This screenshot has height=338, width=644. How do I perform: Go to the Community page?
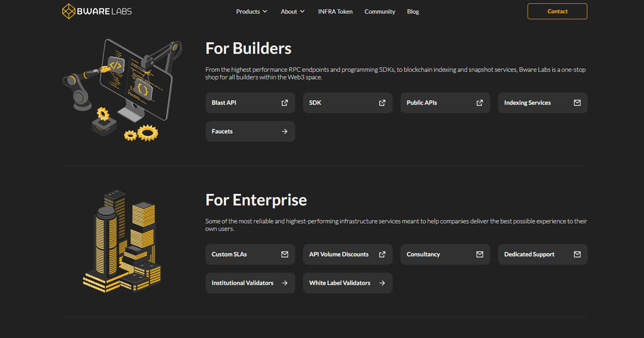click(380, 11)
